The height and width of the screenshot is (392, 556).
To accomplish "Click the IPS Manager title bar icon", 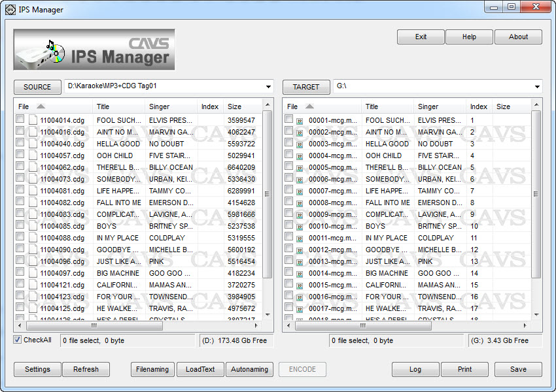I will point(10,9).
